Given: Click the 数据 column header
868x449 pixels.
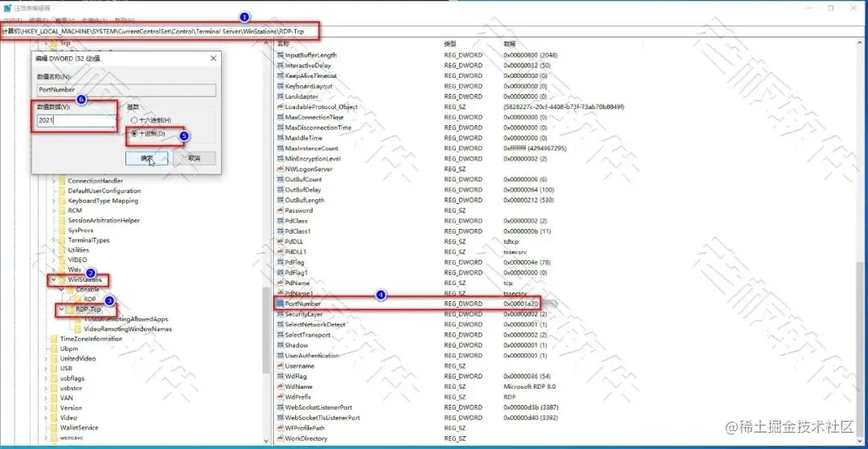Looking at the screenshot, I should 510,43.
